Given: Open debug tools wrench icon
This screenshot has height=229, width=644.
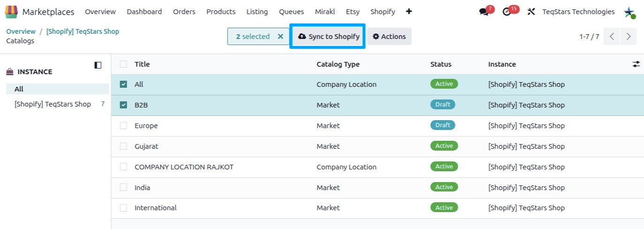Looking at the screenshot, I should 531,12.
